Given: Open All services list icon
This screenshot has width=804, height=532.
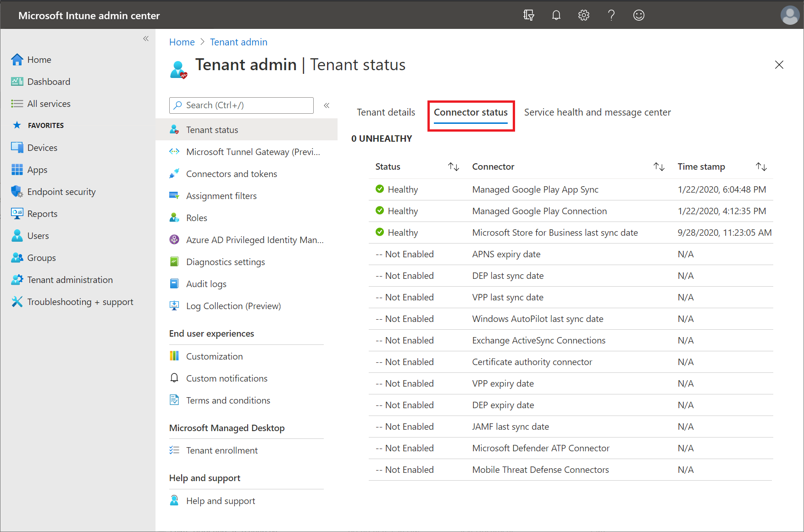Looking at the screenshot, I should pos(17,104).
